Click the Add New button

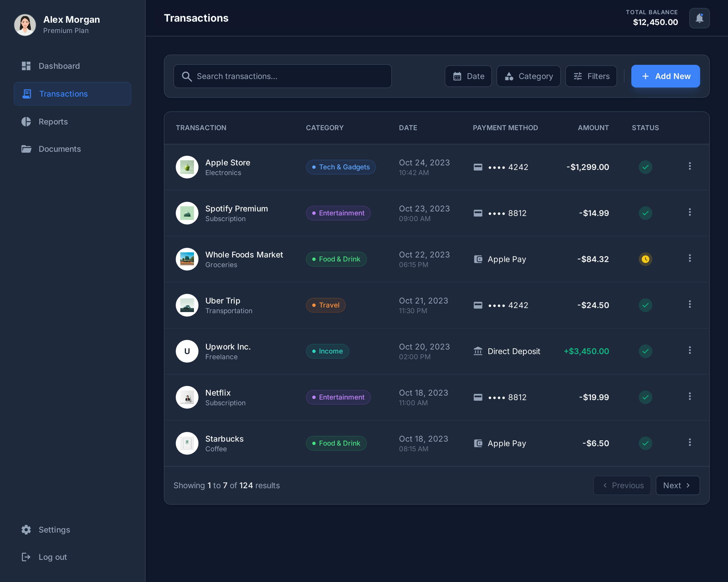[x=665, y=76]
